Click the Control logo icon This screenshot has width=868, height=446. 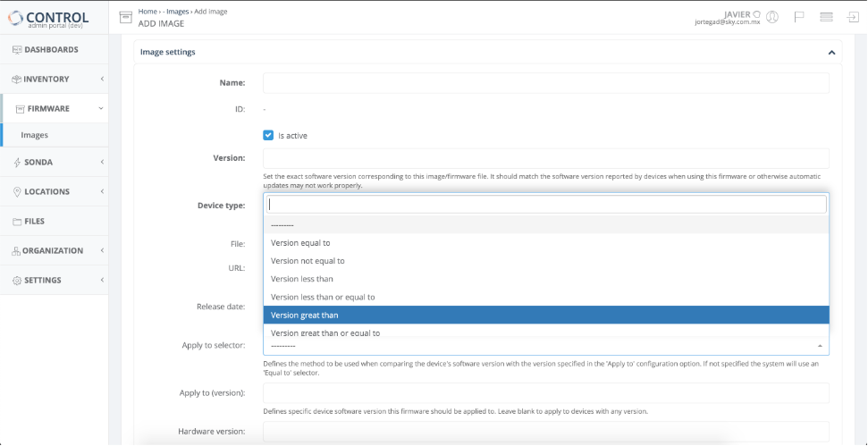click(14, 17)
